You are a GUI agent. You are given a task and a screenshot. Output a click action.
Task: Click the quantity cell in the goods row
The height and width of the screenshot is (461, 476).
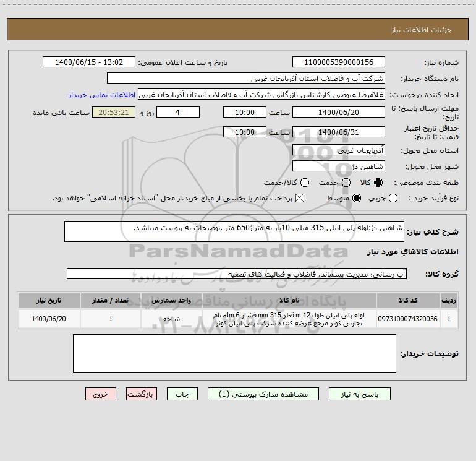pos(111,319)
